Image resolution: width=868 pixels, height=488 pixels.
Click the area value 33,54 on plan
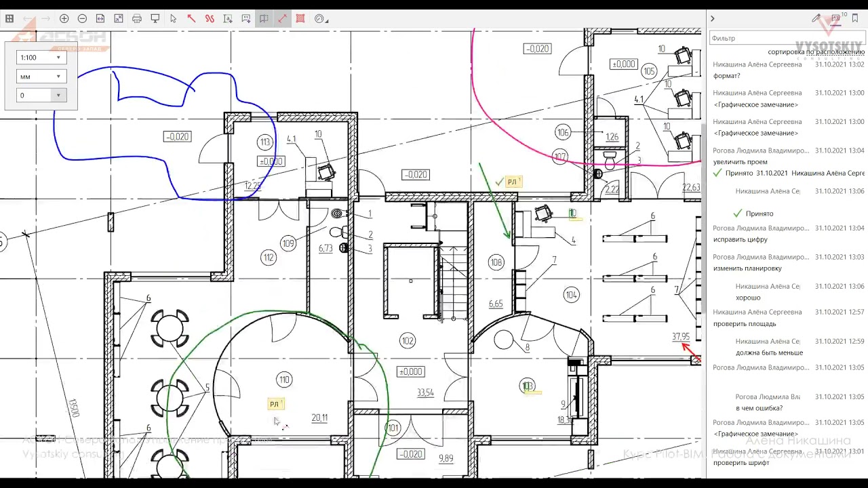click(x=425, y=392)
